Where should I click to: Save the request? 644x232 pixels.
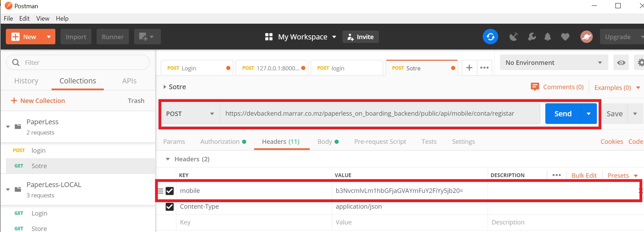tap(614, 114)
